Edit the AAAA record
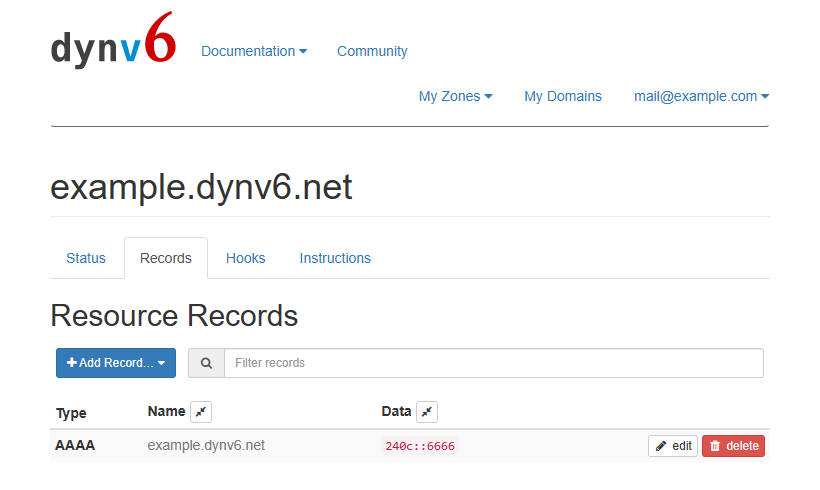This screenshot has height=490, width=820. coord(673,446)
